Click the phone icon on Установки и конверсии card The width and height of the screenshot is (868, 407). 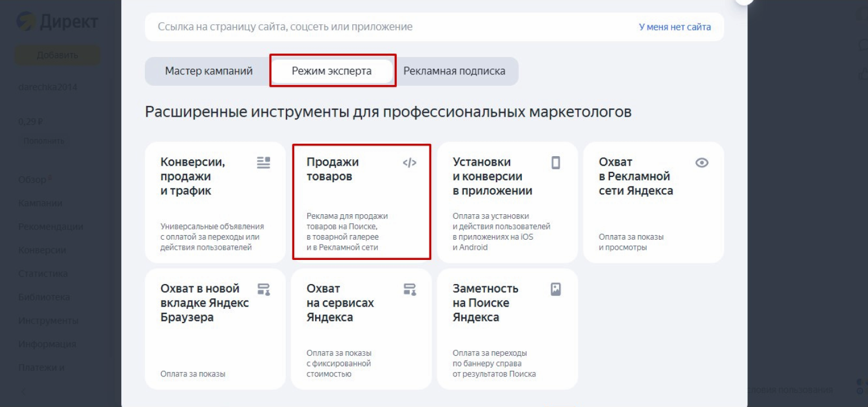pyautogui.click(x=556, y=162)
